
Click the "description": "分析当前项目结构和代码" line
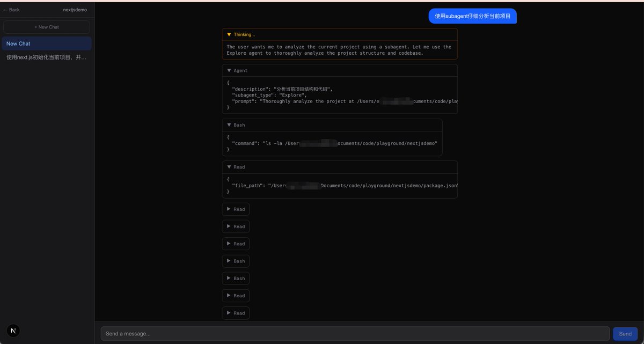(282, 89)
